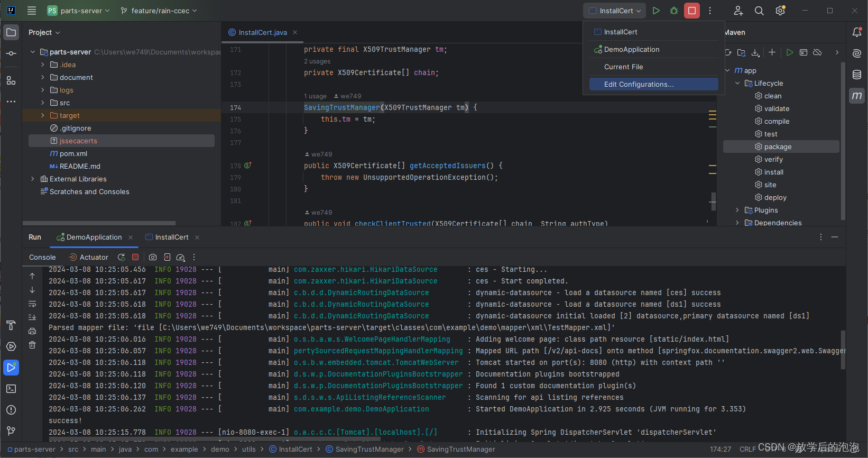Toggle the Run tool window on the left stripe
The height and width of the screenshot is (458, 868).
point(11,368)
